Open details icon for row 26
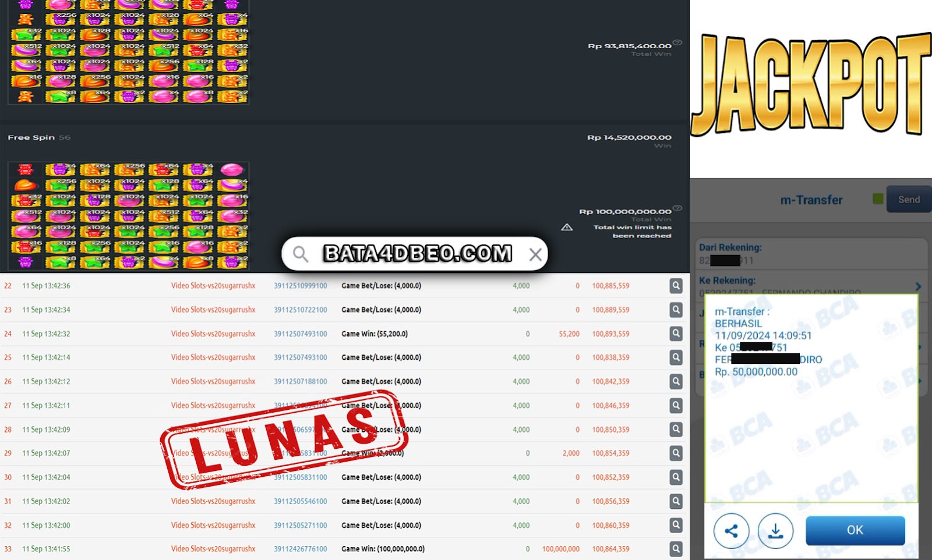The image size is (932, 560). [x=676, y=381]
